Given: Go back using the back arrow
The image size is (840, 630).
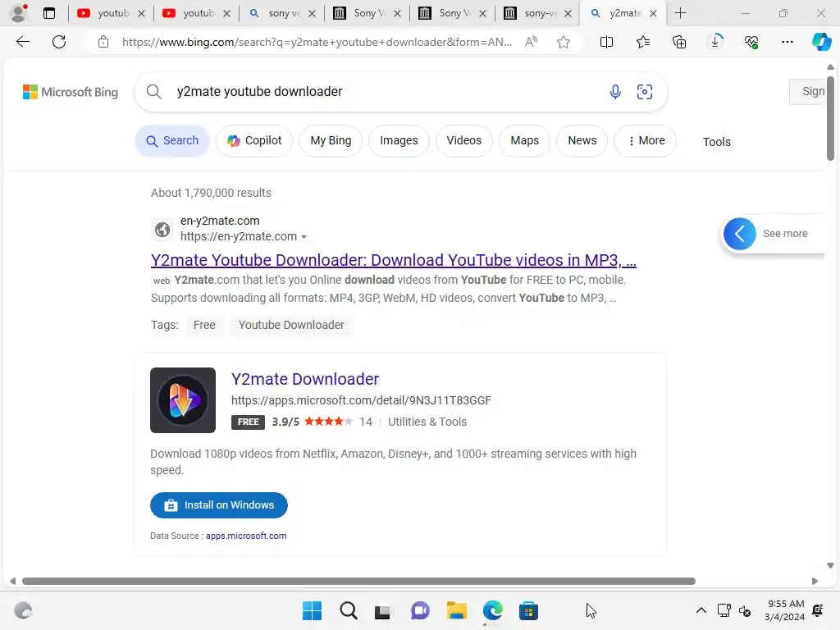Looking at the screenshot, I should coord(22,42).
